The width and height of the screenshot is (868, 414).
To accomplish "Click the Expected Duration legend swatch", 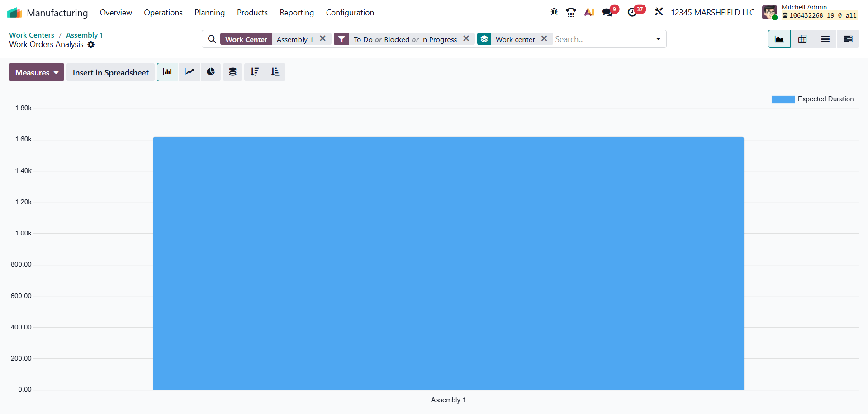I will pyautogui.click(x=783, y=99).
